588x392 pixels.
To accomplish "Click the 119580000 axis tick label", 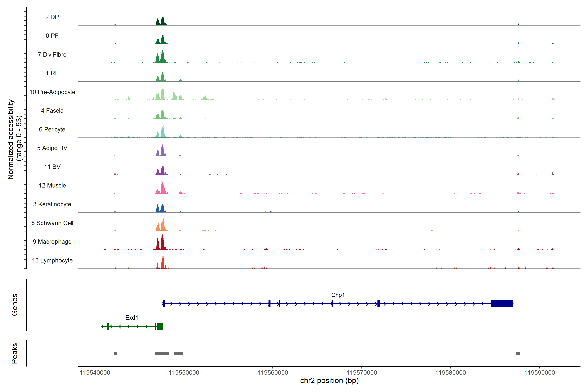I will pyautogui.click(x=450, y=373).
